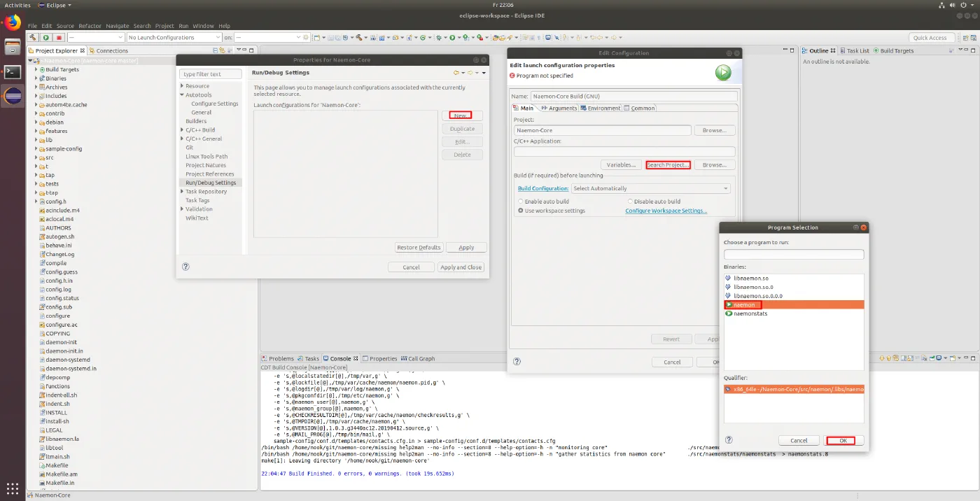Click the Eclipse icon in the dock
The height and width of the screenshot is (501, 980).
[x=12, y=96]
